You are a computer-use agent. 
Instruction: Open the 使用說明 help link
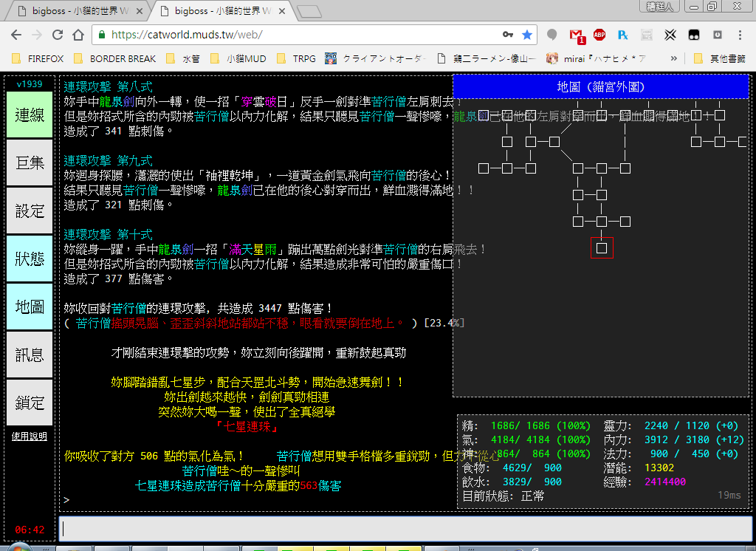tap(30, 437)
